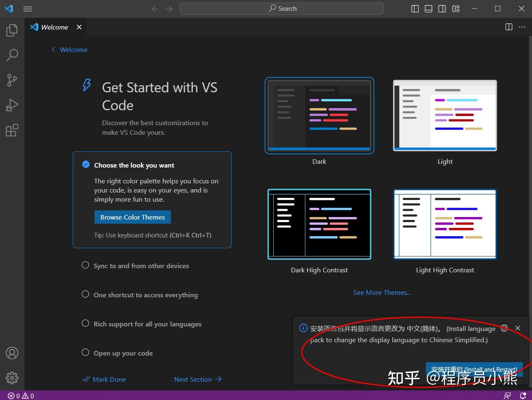Open the Search view in the activity bar

(12, 54)
